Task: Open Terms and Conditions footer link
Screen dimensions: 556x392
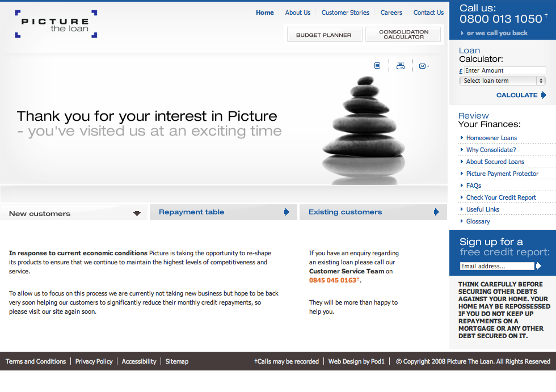Action: [x=36, y=361]
